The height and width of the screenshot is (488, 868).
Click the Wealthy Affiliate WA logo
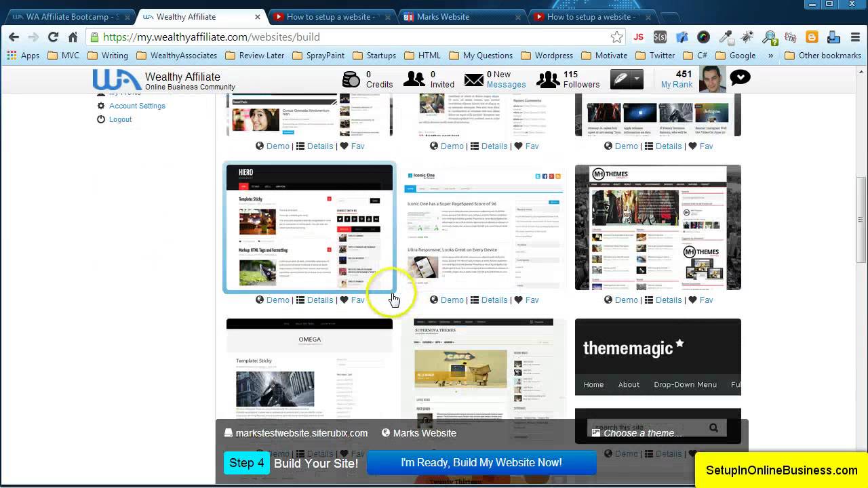pos(117,80)
